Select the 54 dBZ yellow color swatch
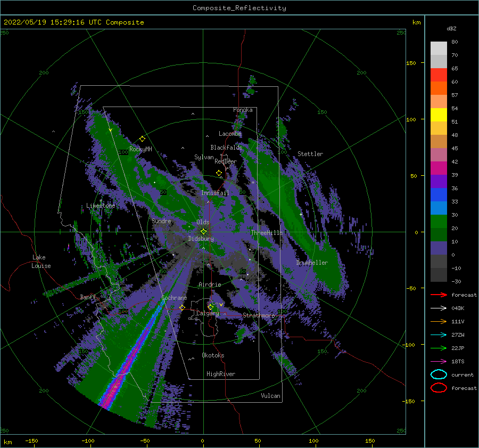 coord(439,115)
